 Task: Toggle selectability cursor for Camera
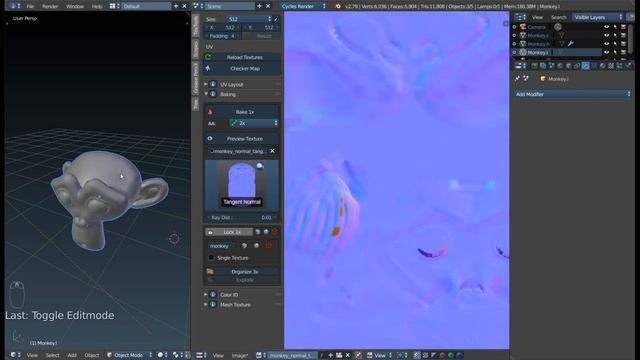coord(615,27)
